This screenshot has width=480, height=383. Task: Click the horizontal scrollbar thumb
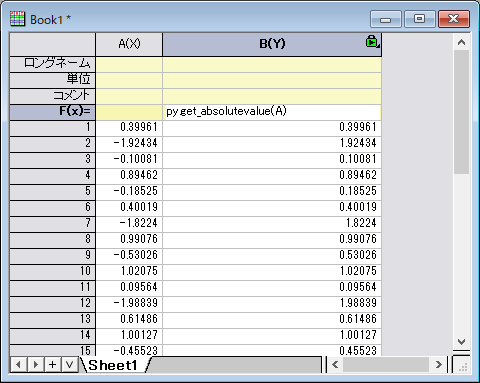click(386, 365)
